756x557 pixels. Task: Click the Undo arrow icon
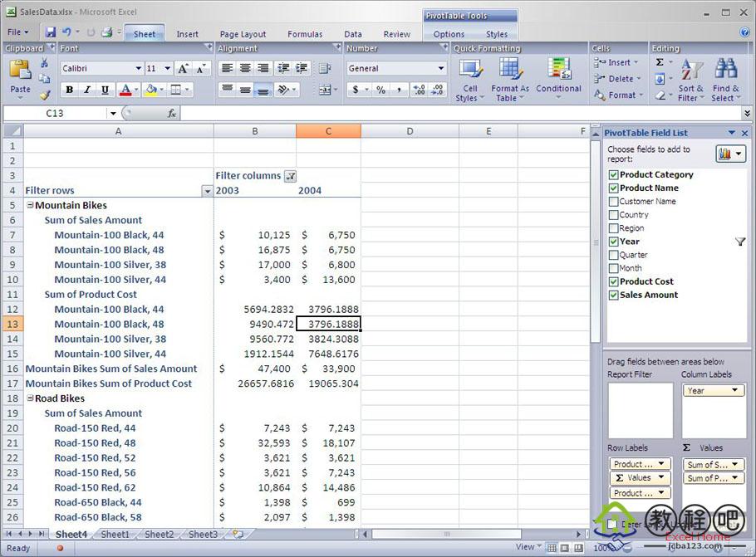tap(66, 32)
